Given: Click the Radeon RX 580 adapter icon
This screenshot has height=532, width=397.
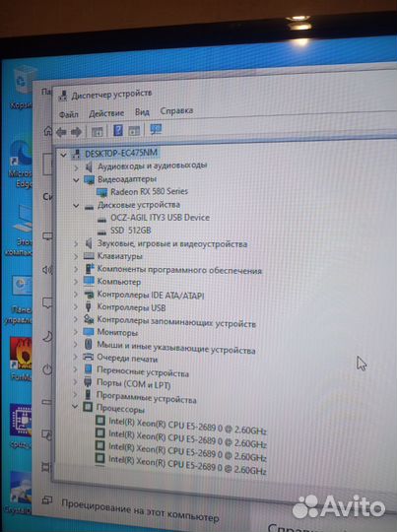Looking at the screenshot, I should coord(102,192).
